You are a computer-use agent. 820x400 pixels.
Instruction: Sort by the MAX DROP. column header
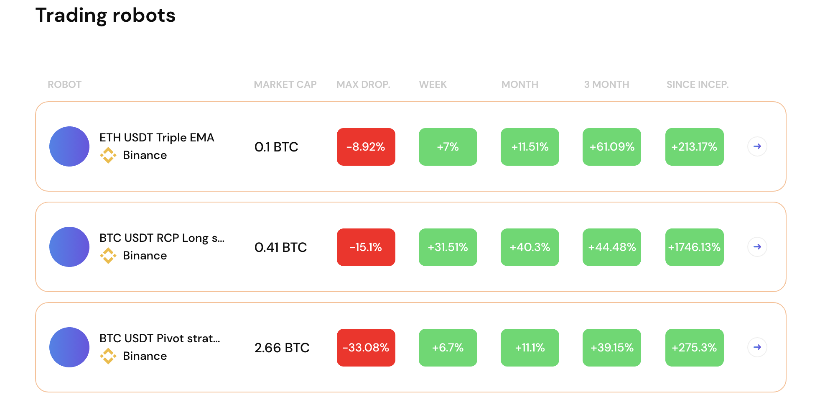pyautogui.click(x=363, y=85)
